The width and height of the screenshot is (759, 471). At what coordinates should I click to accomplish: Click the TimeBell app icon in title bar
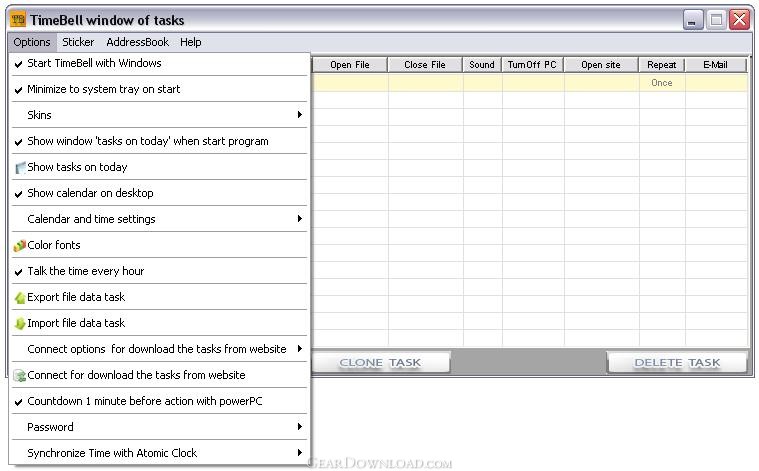click(x=18, y=19)
